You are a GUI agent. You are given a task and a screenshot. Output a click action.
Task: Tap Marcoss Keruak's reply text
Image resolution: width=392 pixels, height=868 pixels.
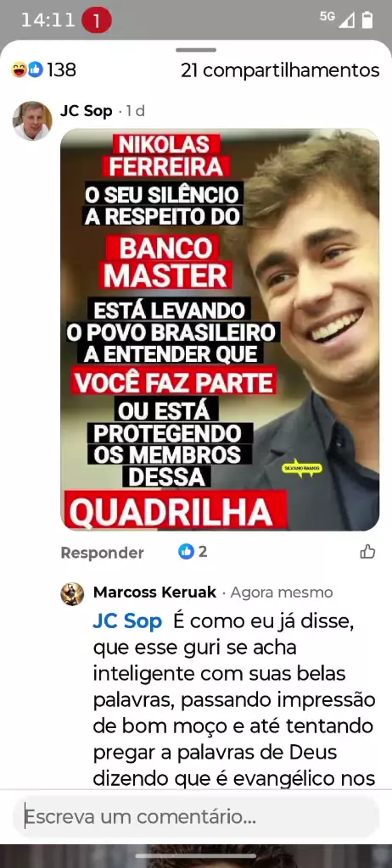234,699
